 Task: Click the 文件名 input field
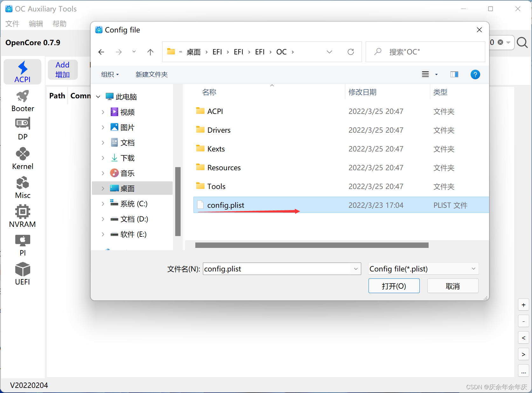(277, 269)
